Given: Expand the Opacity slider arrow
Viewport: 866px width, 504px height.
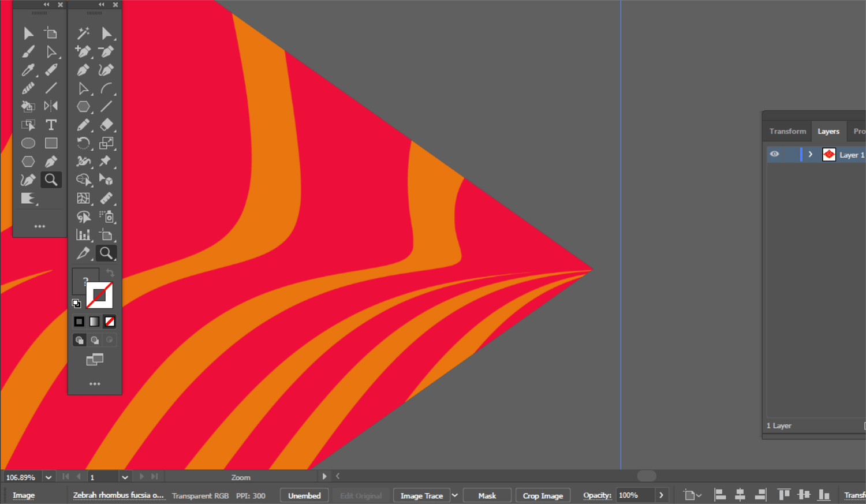Looking at the screenshot, I should point(661,495).
